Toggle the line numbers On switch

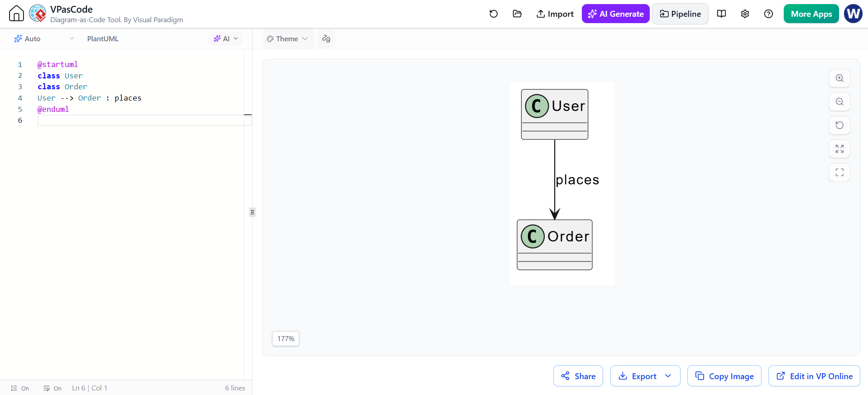coord(20,388)
